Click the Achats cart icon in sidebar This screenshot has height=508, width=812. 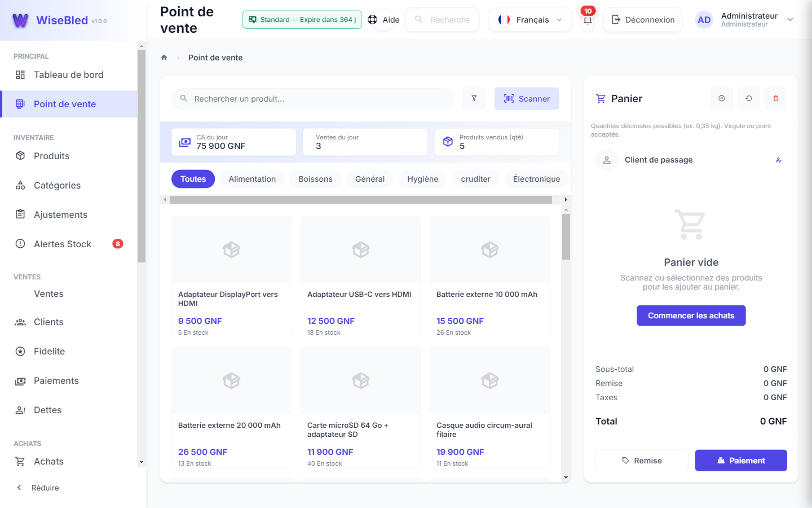(20, 461)
